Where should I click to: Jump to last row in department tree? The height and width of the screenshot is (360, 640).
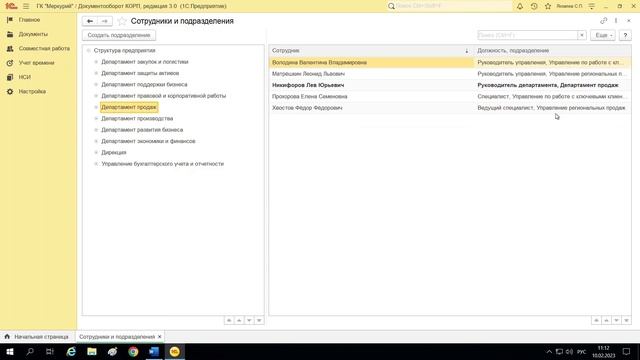(259, 321)
